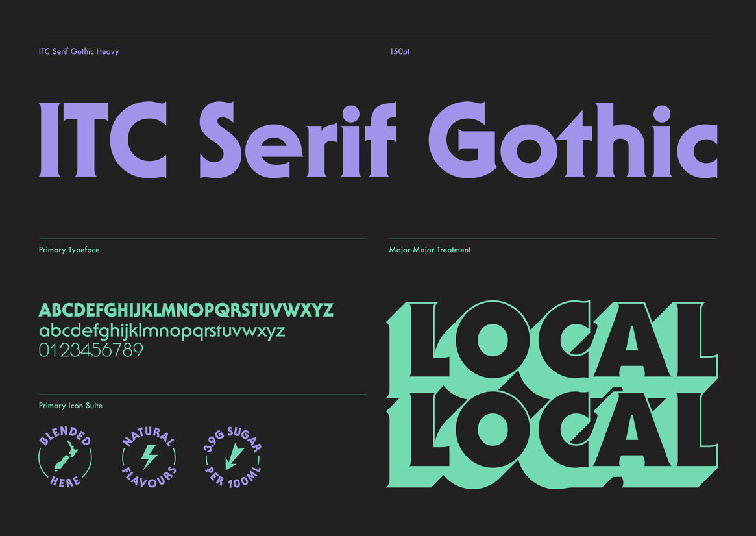Screen dimensions: 756x536
Task: Click the "Primary Icon Suite" heading
Action: pyautogui.click(x=70, y=406)
